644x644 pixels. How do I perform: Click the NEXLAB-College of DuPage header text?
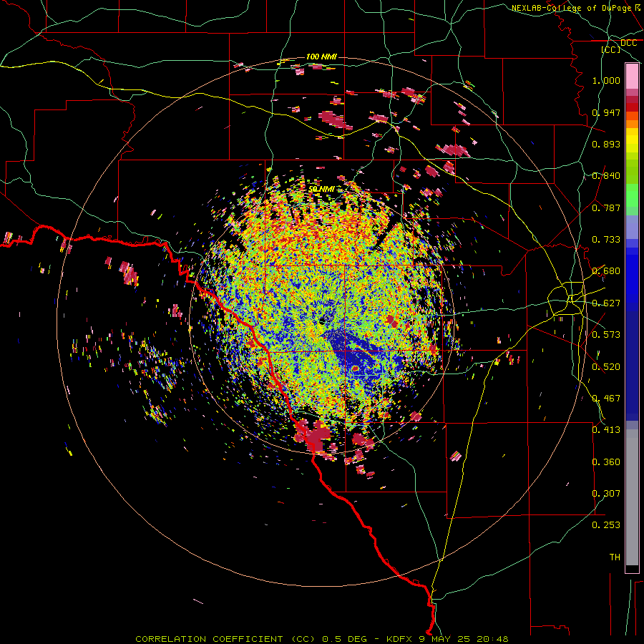[x=571, y=8]
